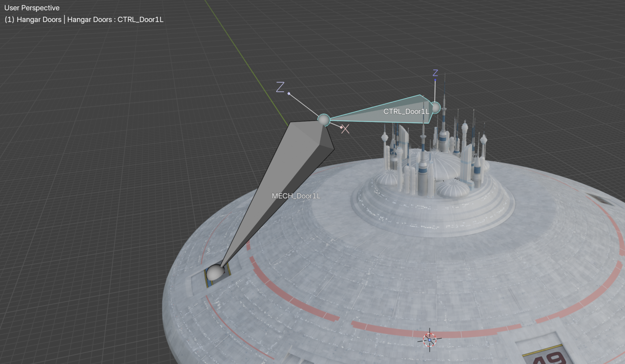The width and height of the screenshot is (625, 364).
Task: Click the small front dome of the city
Action: tap(453, 189)
